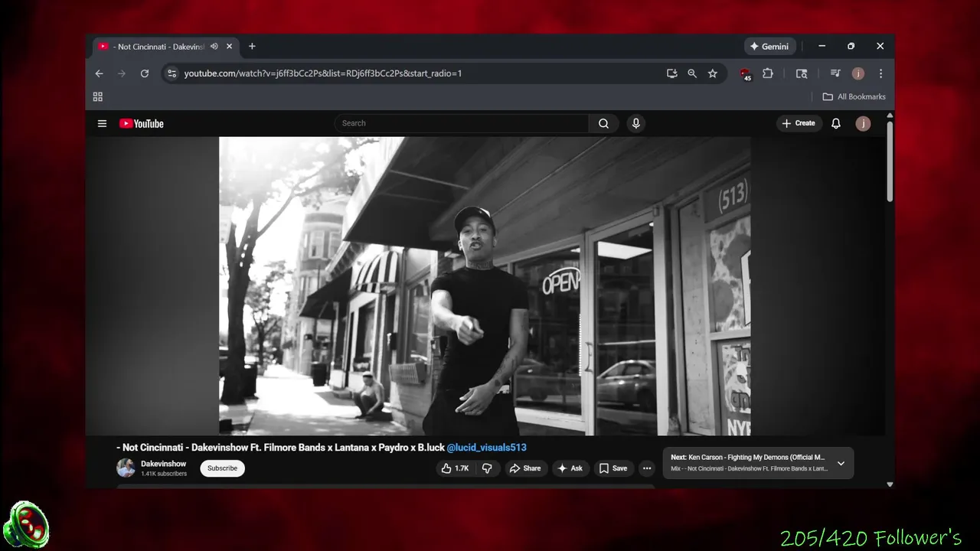This screenshot has height=551, width=980.
Task: Start voice search with the microphone
Action: pyautogui.click(x=635, y=123)
